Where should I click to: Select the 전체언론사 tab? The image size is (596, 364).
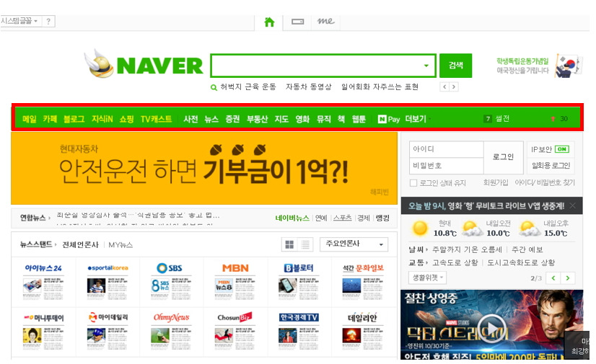(80, 245)
